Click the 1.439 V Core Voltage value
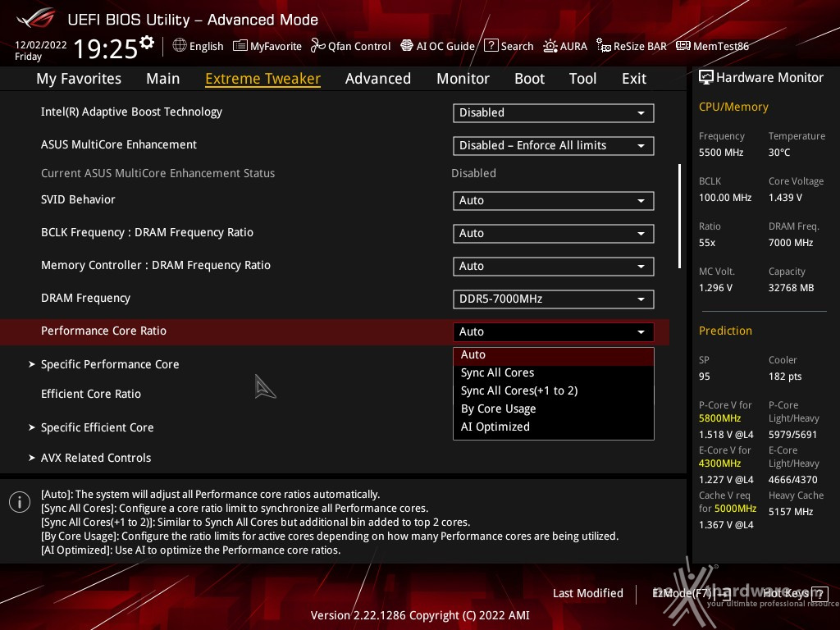This screenshot has height=630, width=840. pyautogui.click(x=785, y=198)
